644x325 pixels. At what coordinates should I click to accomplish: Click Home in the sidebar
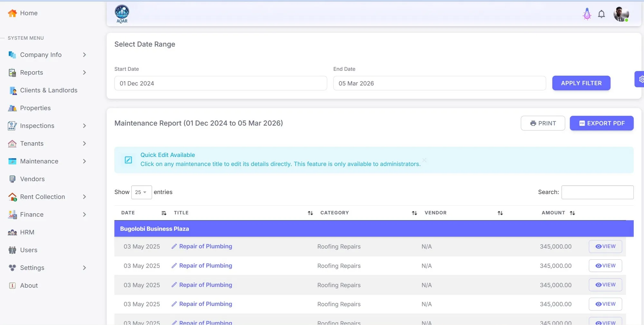29,13
